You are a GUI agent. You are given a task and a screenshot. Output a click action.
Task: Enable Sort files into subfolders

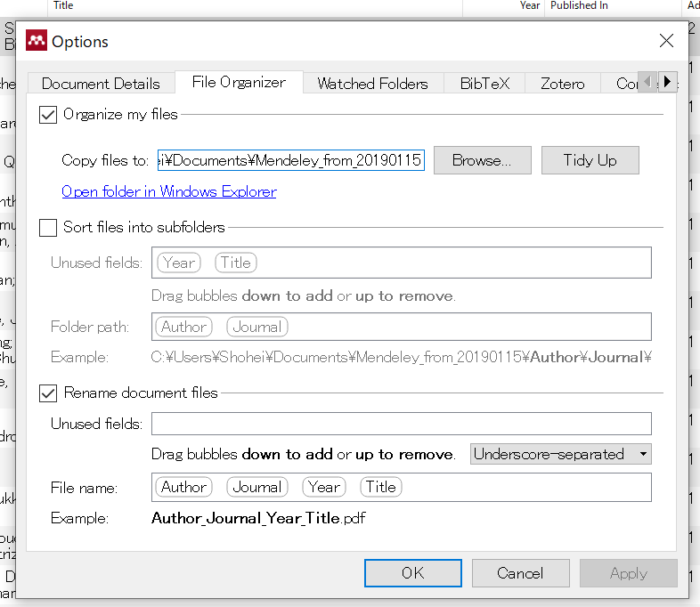48,228
